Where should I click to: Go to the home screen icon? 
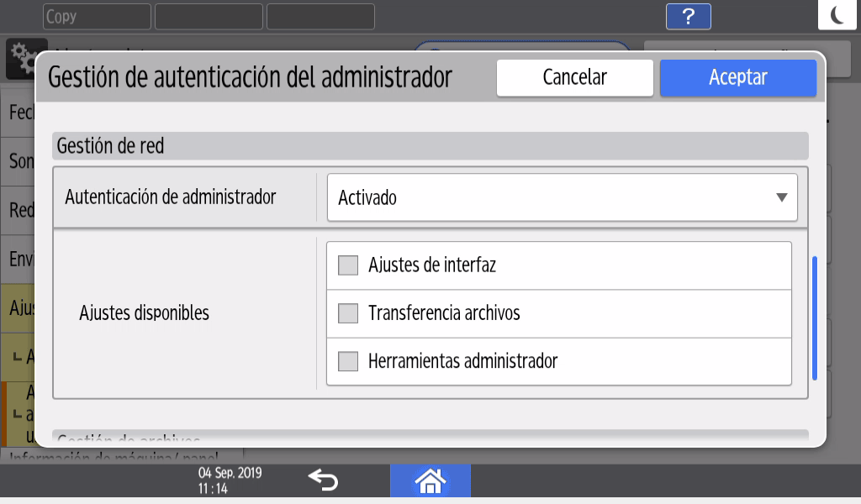coord(430,480)
